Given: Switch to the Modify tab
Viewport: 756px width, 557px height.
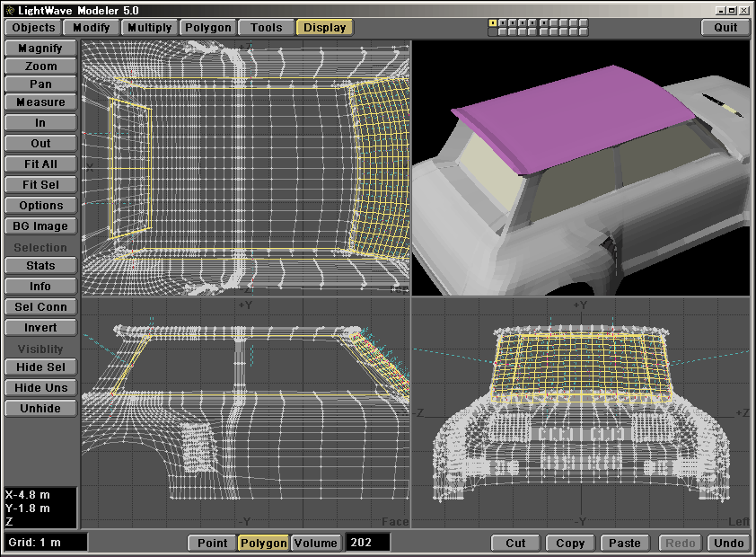Looking at the screenshot, I should 92,27.
